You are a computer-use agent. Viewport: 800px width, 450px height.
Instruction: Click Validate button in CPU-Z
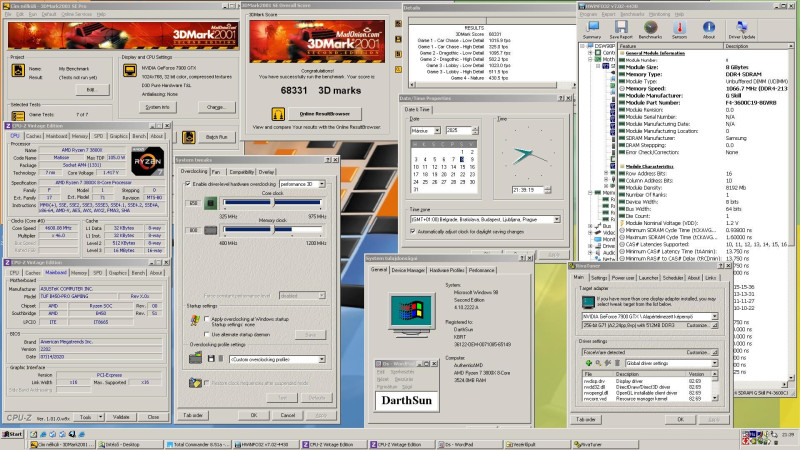pyautogui.click(x=121, y=417)
